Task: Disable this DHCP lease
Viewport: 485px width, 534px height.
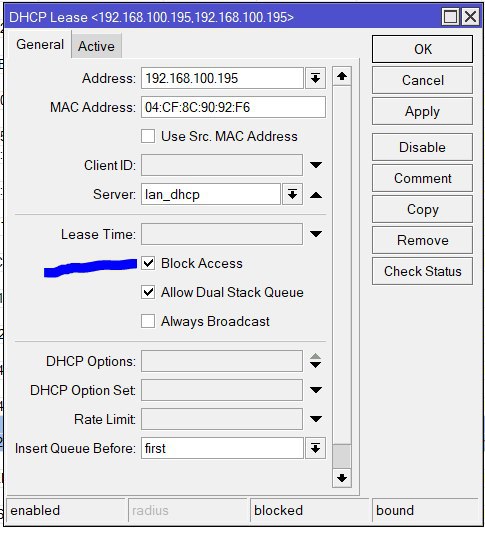Action: click(422, 147)
